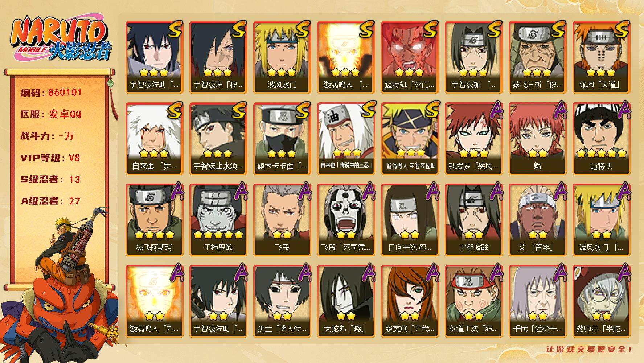Choose the 猿飞阿斯玛 character portrait
Image resolution: width=644 pixels, height=363 pixels.
pyautogui.click(x=154, y=220)
